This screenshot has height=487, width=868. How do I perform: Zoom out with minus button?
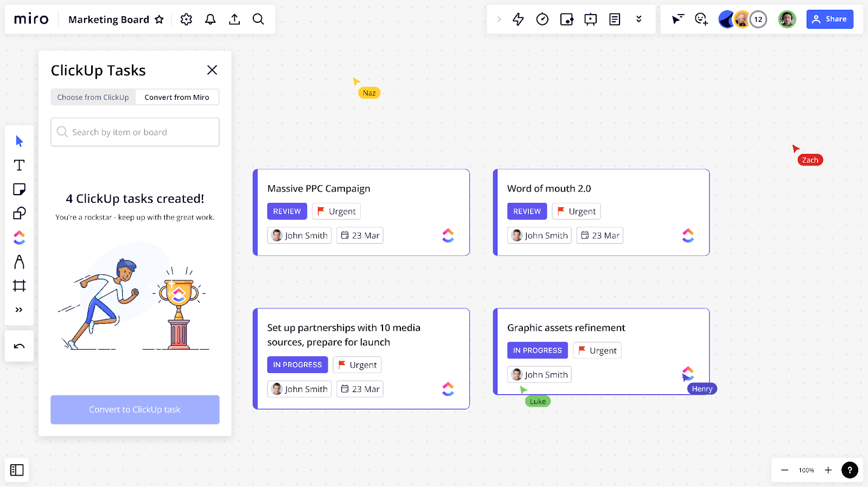click(784, 470)
